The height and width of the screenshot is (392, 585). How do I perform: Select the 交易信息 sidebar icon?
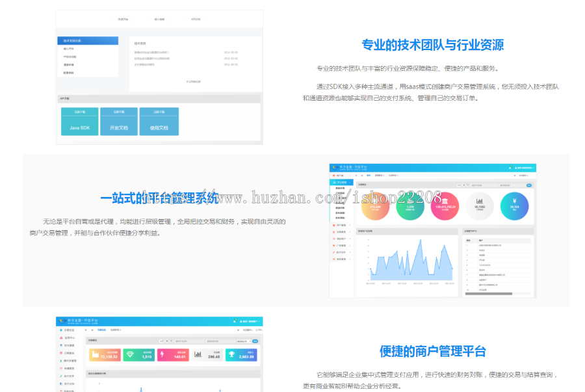tap(60, 330)
